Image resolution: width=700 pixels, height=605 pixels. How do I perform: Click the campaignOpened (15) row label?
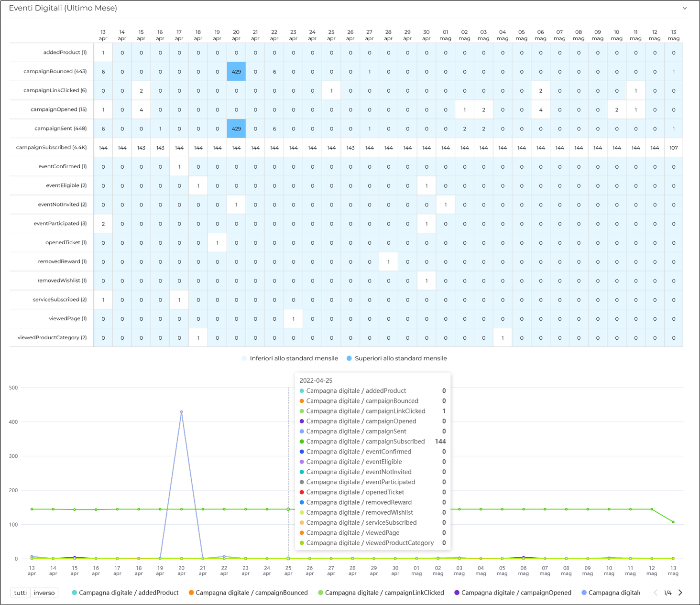click(x=59, y=109)
